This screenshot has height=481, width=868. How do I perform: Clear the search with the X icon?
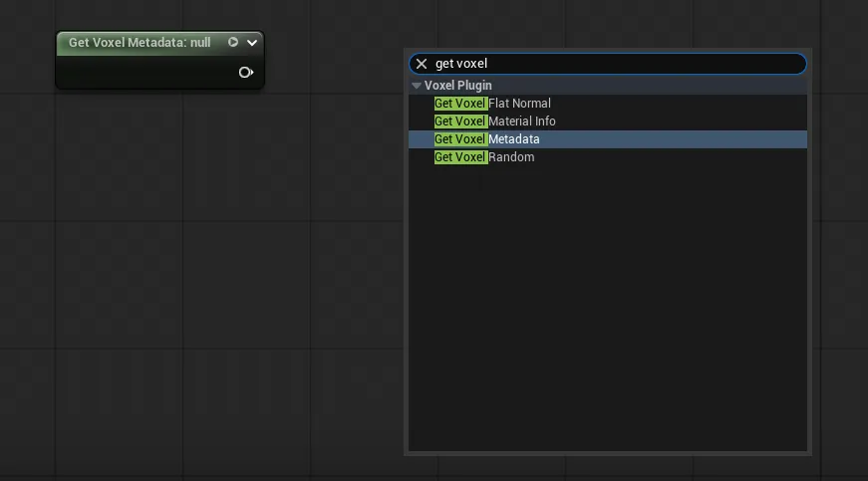tap(422, 64)
